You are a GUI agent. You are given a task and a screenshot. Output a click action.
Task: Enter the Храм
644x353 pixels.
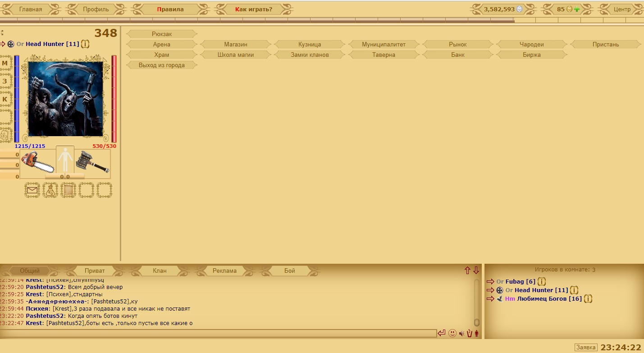pyautogui.click(x=162, y=55)
